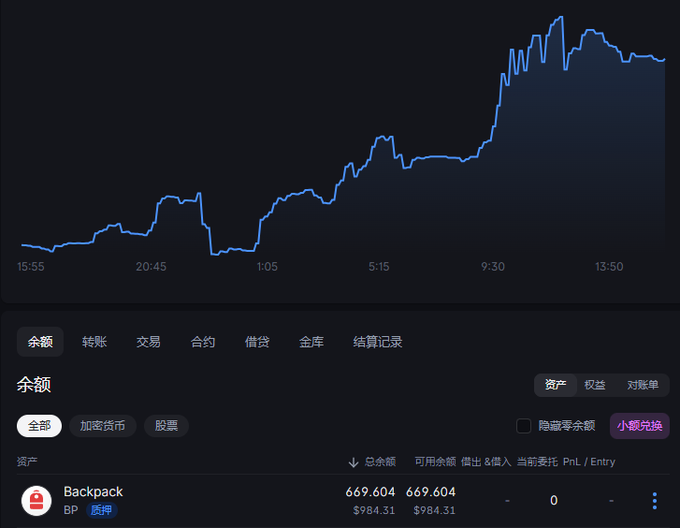680x528 pixels.
Task: Open the 合约 tab
Action: coord(203,342)
